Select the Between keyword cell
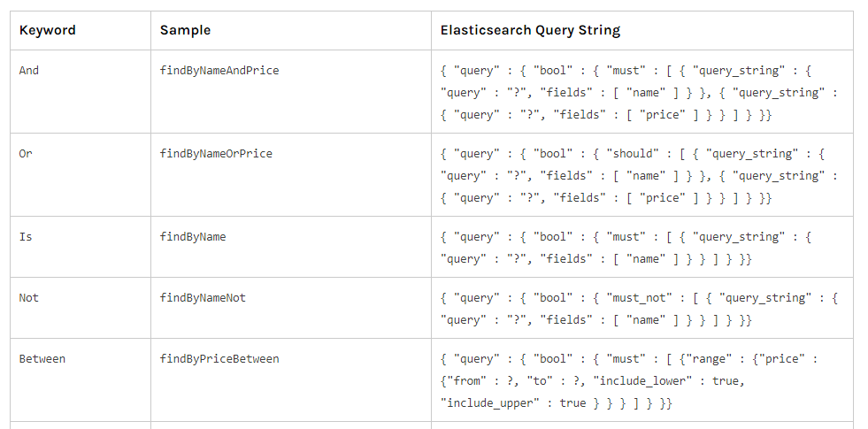Image resolution: width=868 pixels, height=429 pixels. tap(42, 359)
